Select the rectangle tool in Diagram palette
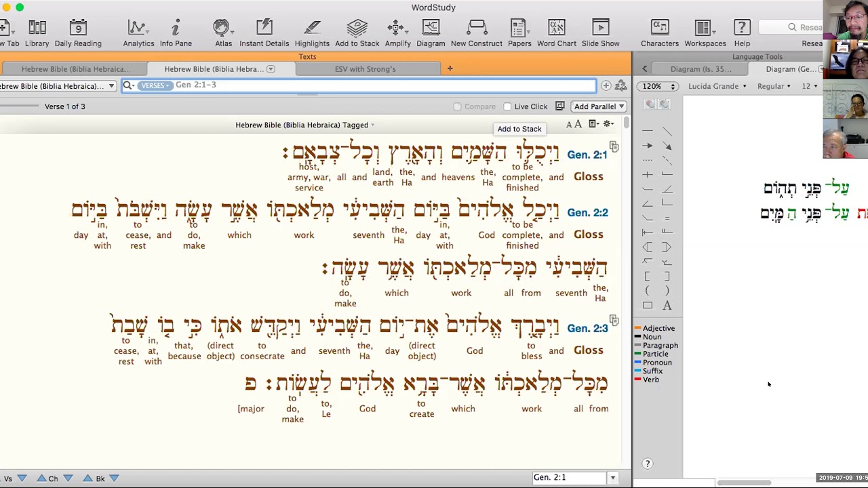868x488 pixels. [x=648, y=306]
